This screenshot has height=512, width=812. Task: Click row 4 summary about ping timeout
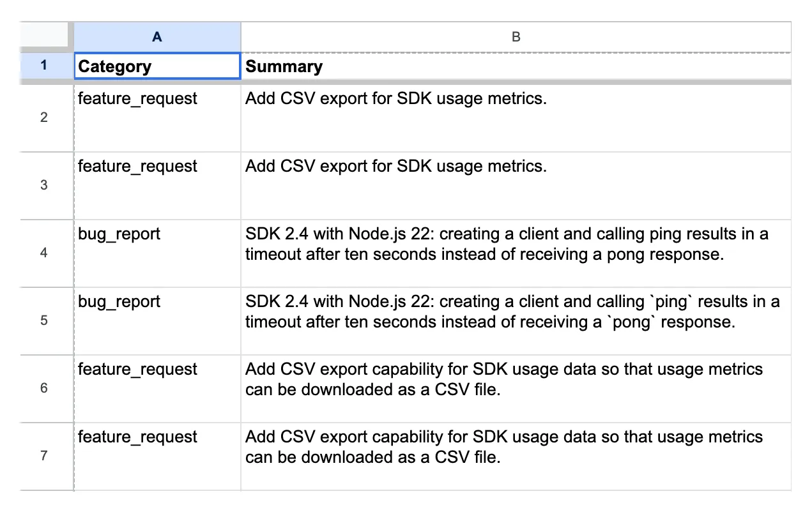[516, 253]
